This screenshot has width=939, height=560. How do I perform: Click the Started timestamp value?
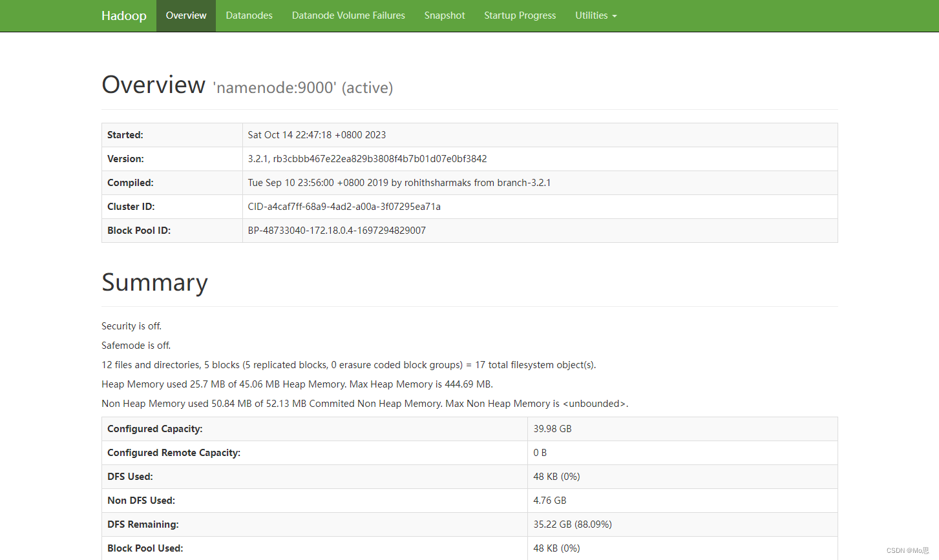pyautogui.click(x=317, y=135)
